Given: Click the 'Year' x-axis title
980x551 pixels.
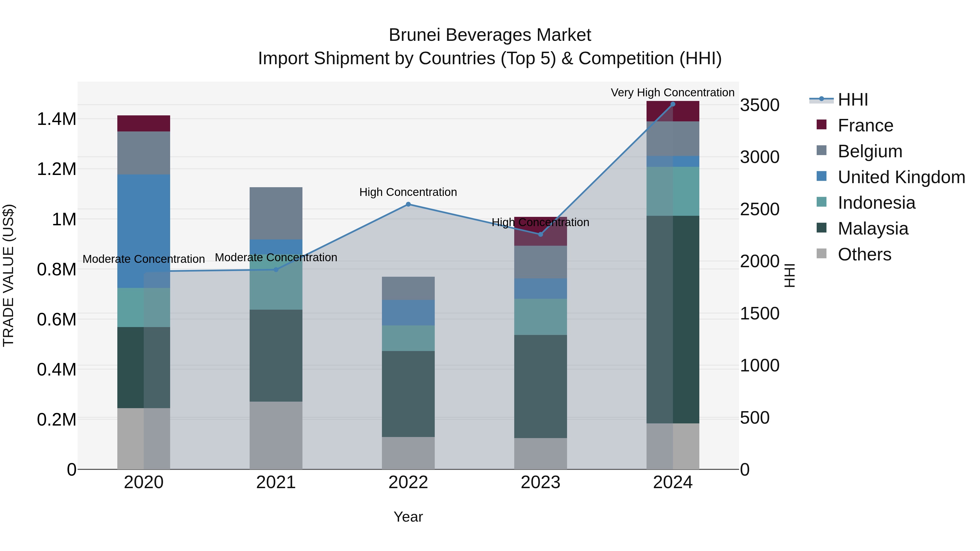Looking at the screenshot, I should tap(408, 517).
